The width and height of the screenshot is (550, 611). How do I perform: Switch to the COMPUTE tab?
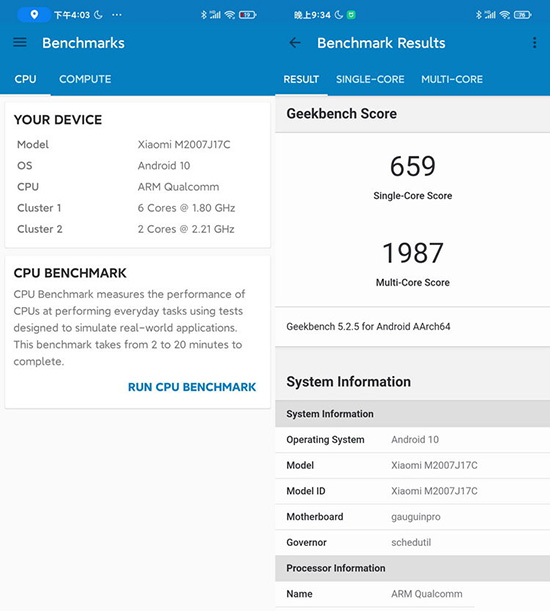85,79
